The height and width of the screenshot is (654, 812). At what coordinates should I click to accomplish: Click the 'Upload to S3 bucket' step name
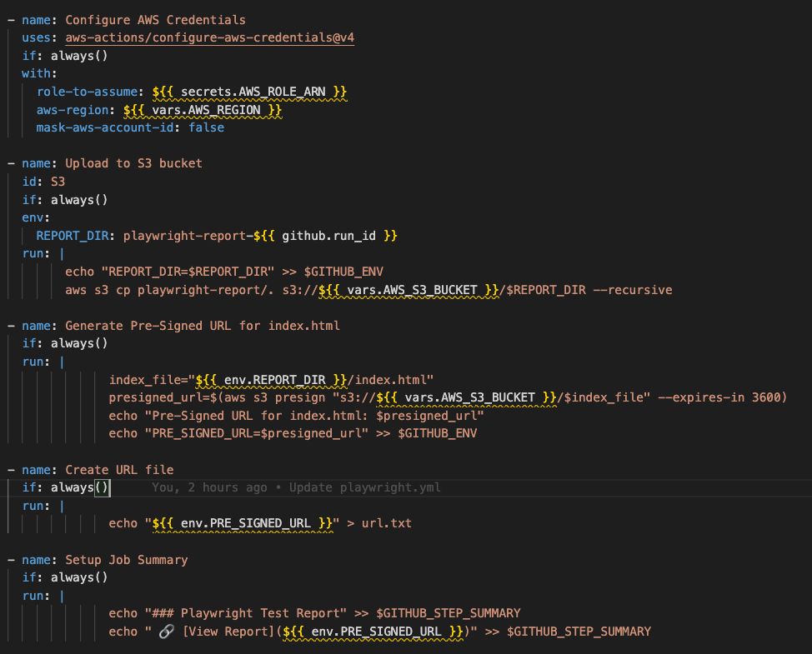(133, 163)
